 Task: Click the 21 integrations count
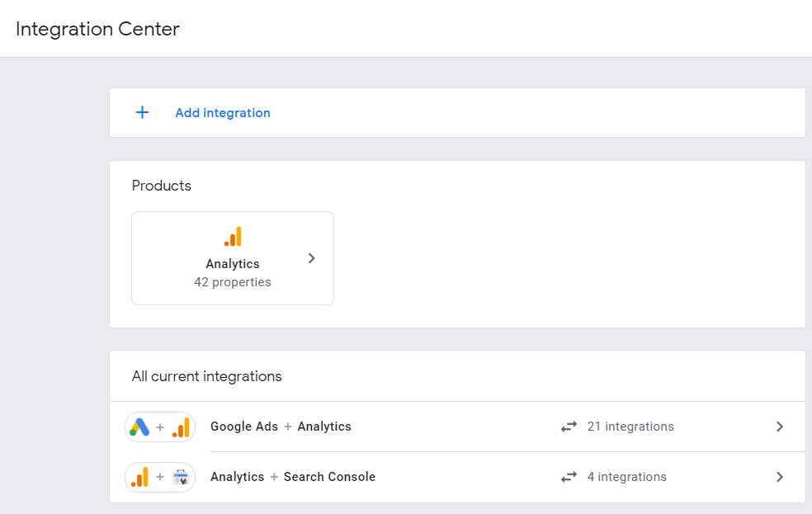[x=630, y=427]
